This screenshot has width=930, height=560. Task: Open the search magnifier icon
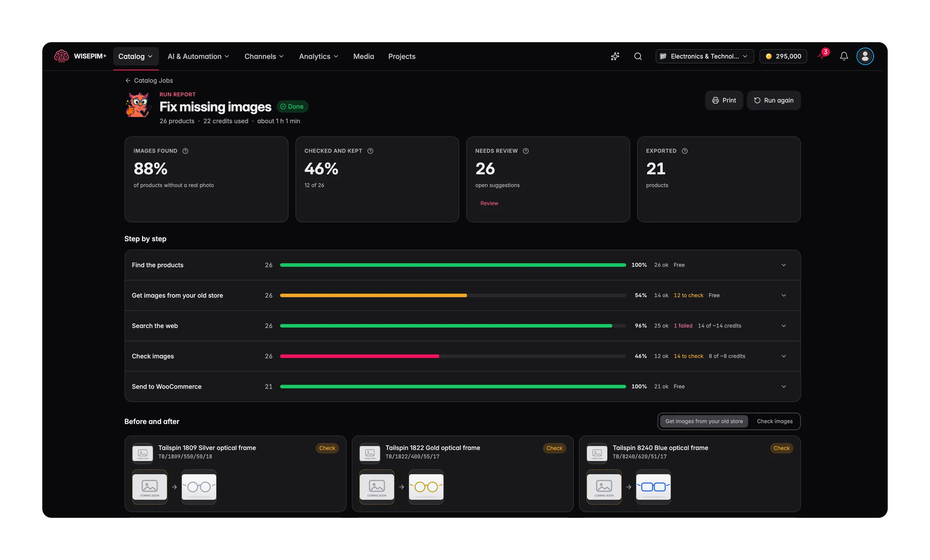(x=638, y=56)
